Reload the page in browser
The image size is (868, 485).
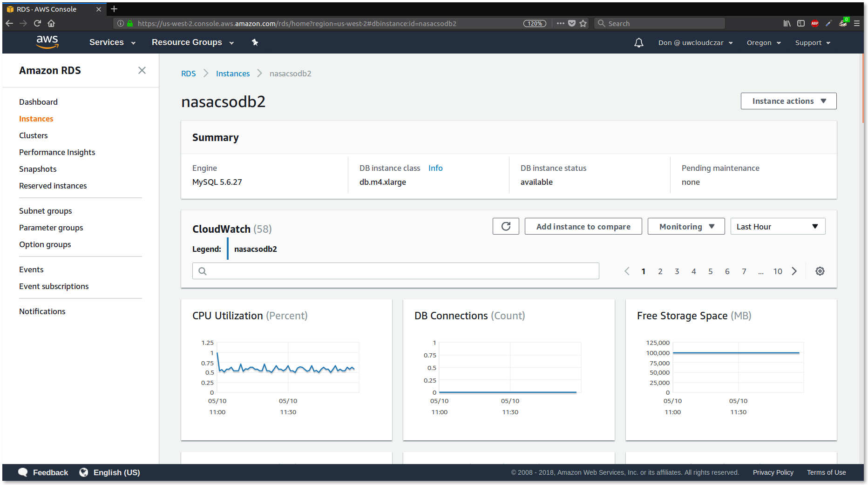click(x=37, y=23)
